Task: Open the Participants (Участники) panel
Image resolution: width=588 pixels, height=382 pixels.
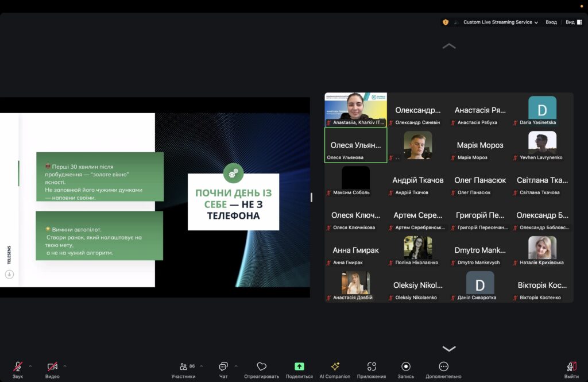Action: pyautogui.click(x=183, y=367)
